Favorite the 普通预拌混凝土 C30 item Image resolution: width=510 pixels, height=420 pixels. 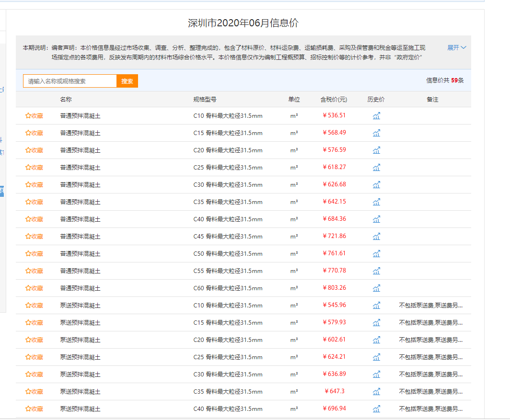click(x=34, y=185)
